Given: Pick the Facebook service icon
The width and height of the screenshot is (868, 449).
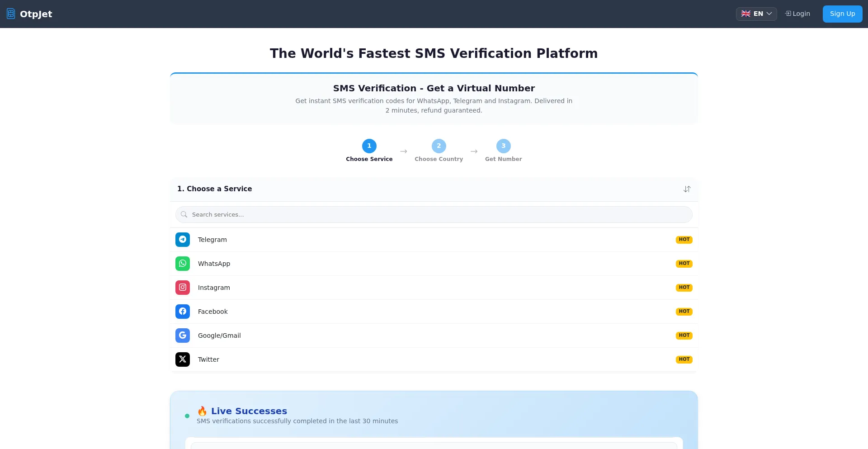Looking at the screenshot, I should [x=183, y=312].
